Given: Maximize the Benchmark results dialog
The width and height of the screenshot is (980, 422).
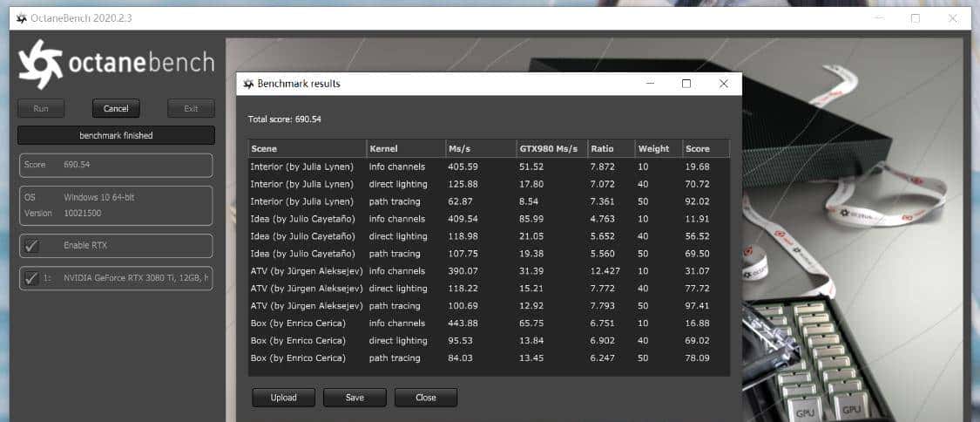Looking at the screenshot, I should [x=686, y=84].
